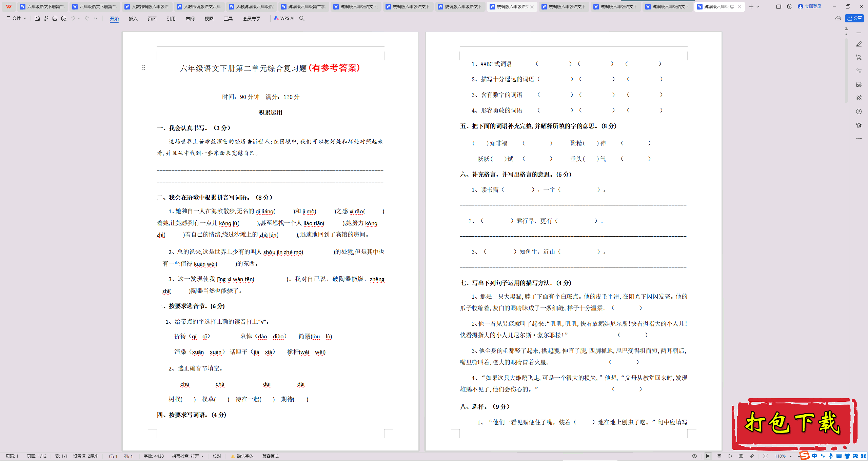Click the cube-shaped app center icon

point(790,6)
